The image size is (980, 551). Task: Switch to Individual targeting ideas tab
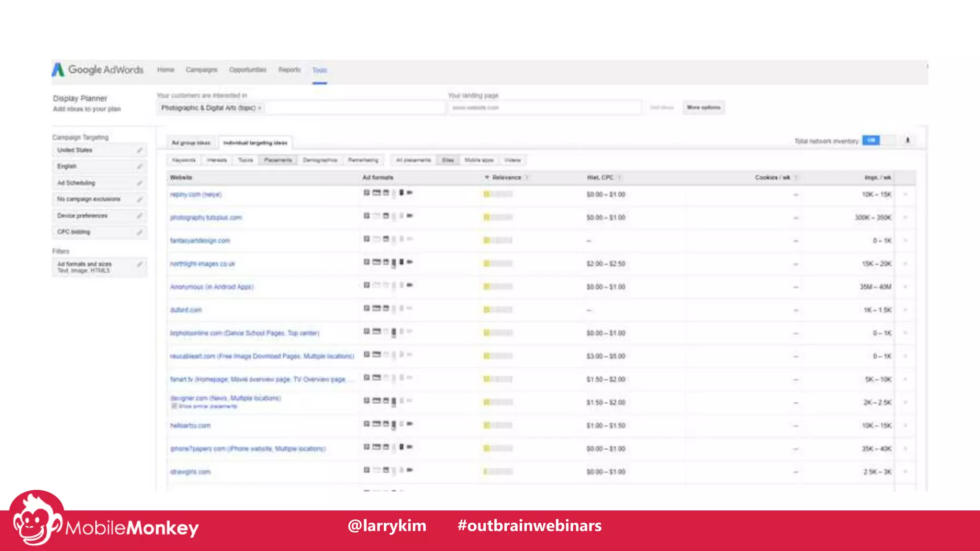coord(256,143)
